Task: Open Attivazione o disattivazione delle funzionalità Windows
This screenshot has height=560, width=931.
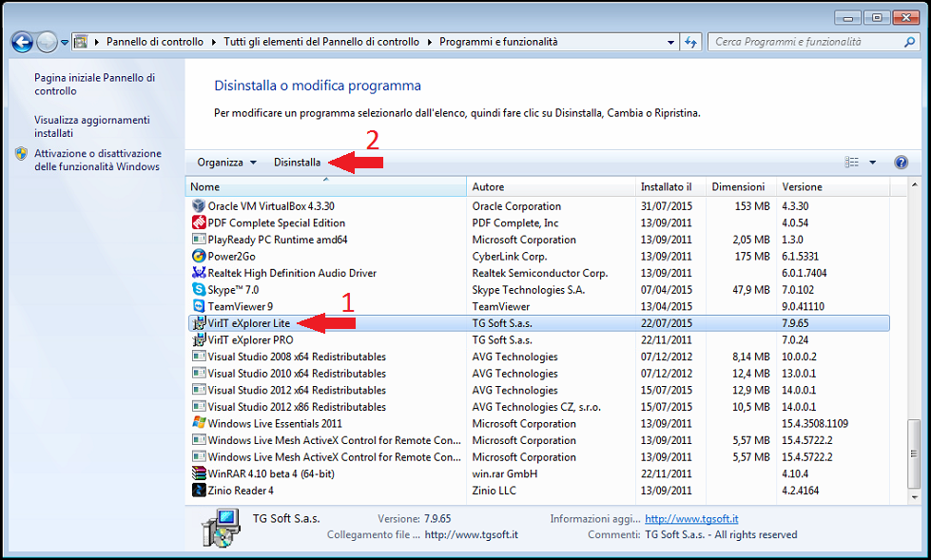Action: [x=97, y=161]
